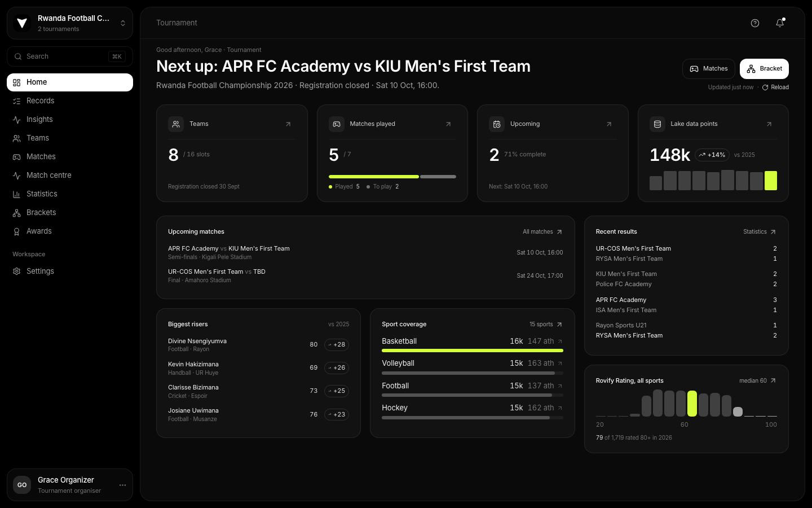Click the Matches played progress bar
The height and width of the screenshot is (508, 812).
392,177
